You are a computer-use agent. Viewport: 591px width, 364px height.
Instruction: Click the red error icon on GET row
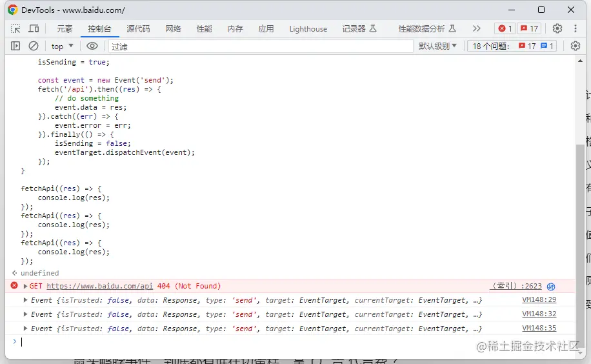tap(14, 285)
